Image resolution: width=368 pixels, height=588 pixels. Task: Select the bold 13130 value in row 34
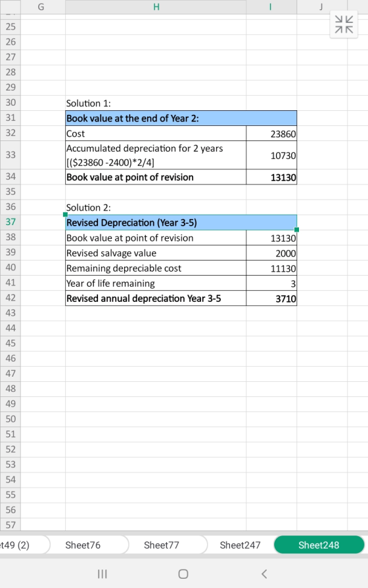(271, 177)
